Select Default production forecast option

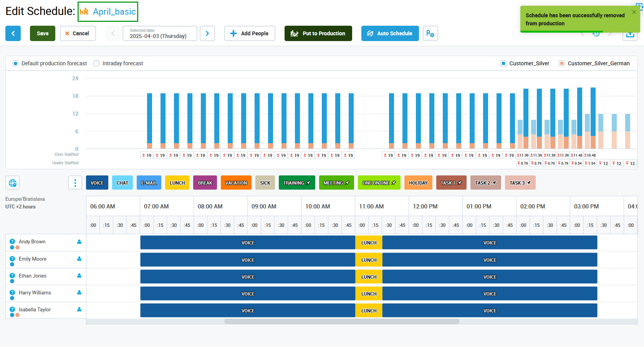tap(15, 63)
